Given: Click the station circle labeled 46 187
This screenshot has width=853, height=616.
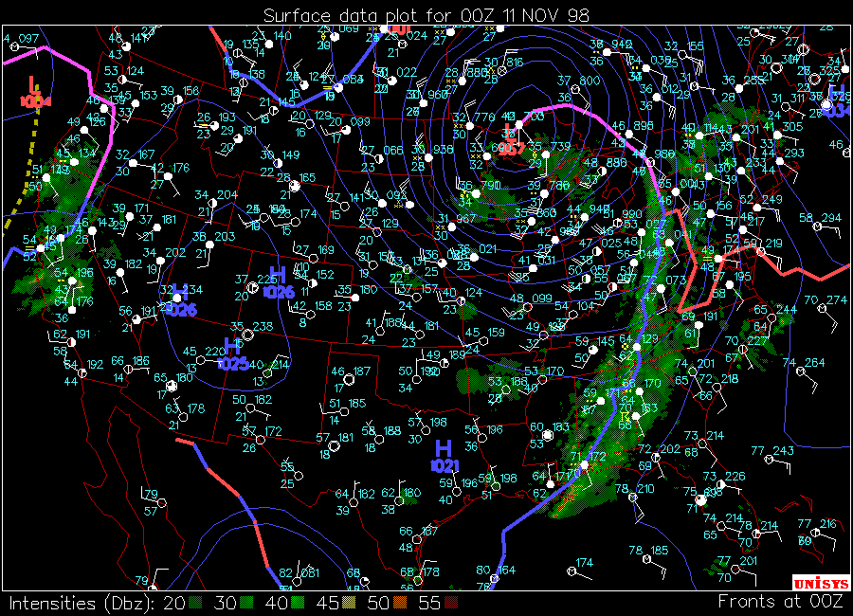Looking at the screenshot, I should 350,378.
